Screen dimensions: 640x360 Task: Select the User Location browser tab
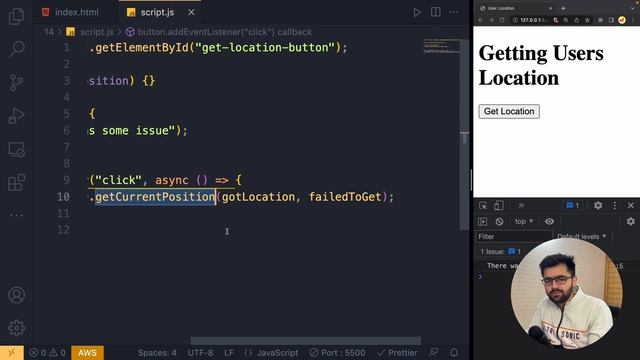pos(516,8)
